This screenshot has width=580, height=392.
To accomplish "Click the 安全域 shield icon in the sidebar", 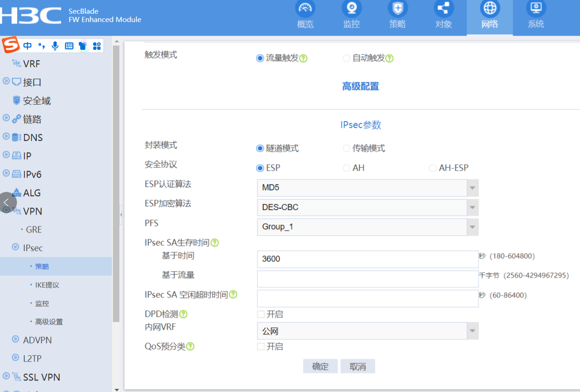I will 17,100.
